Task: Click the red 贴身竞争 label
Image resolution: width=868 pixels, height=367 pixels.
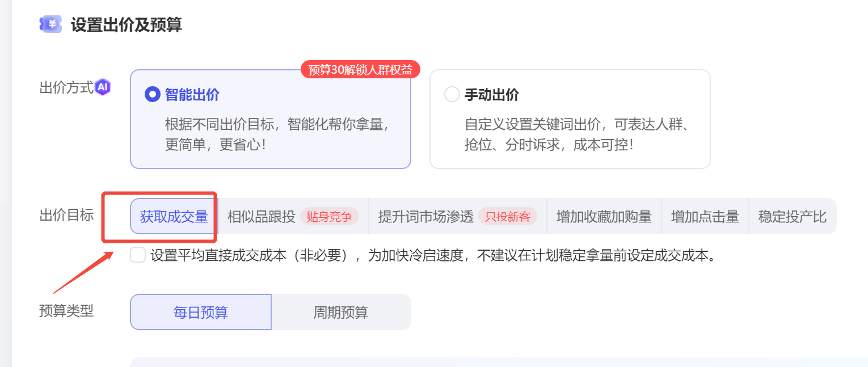Action: [330, 216]
